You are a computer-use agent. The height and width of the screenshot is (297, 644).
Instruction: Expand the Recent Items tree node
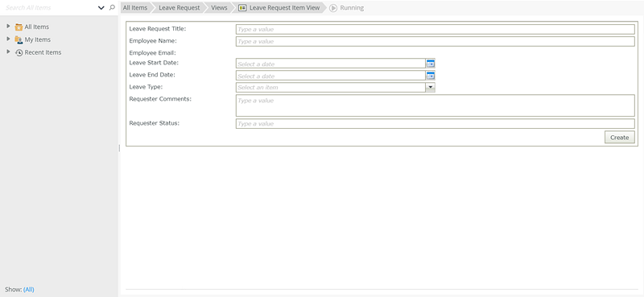8,52
